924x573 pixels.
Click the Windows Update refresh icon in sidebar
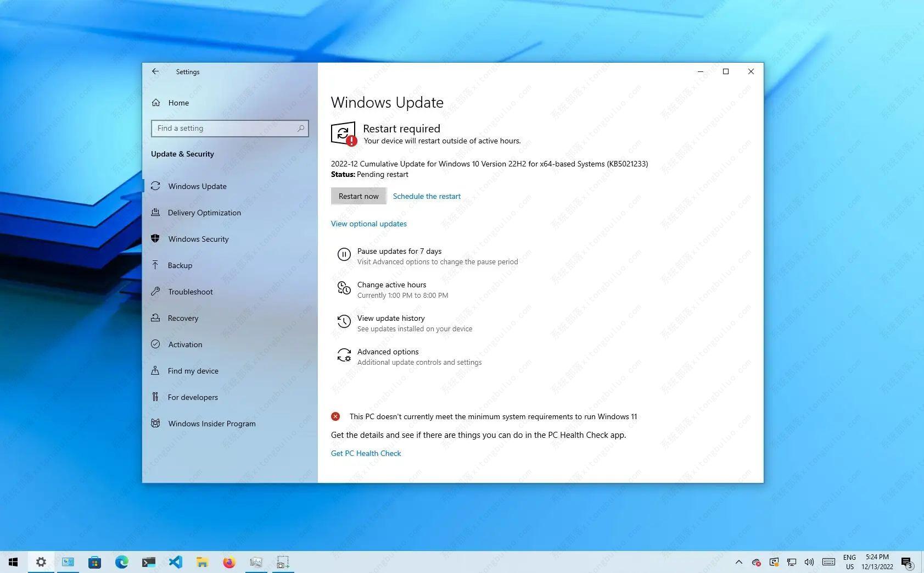point(155,186)
